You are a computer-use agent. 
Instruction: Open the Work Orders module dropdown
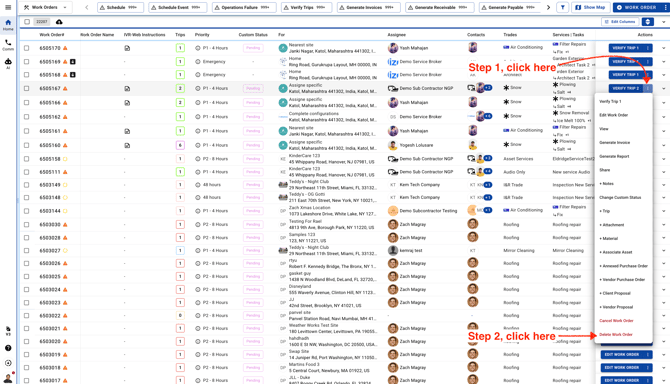[46, 7]
